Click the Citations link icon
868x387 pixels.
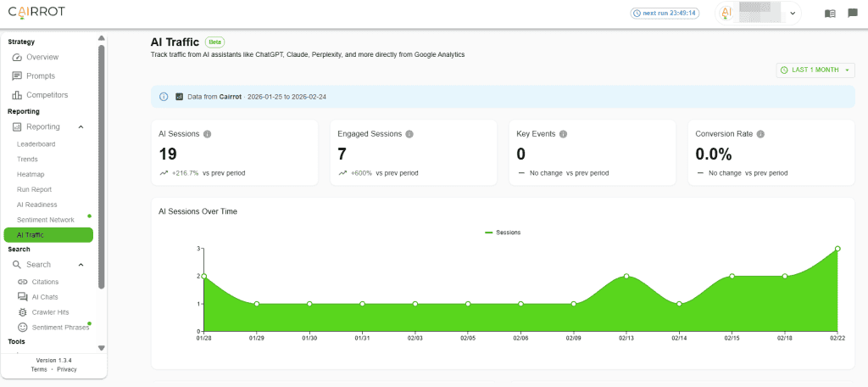[x=23, y=282]
